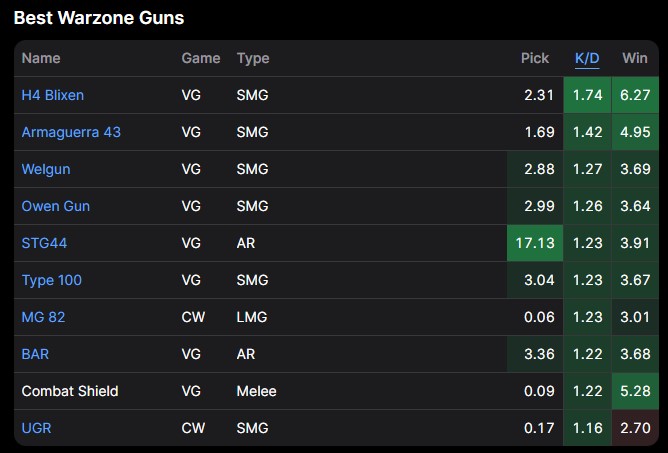The height and width of the screenshot is (453, 668).
Task: Select the STG44 weapon link
Action: [45, 243]
